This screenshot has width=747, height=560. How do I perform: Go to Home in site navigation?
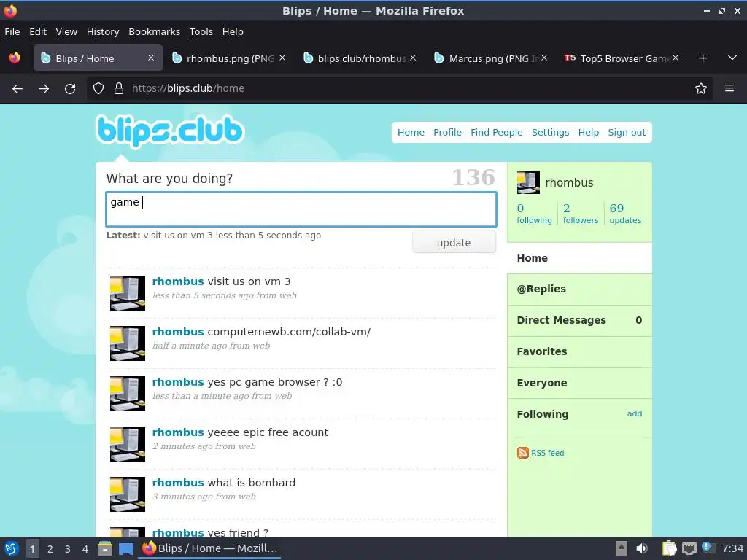[411, 133]
